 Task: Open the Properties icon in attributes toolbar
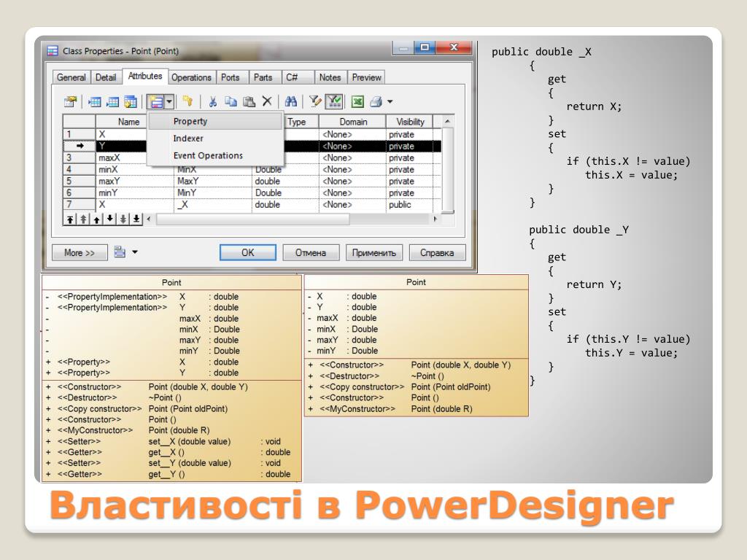[x=71, y=101]
